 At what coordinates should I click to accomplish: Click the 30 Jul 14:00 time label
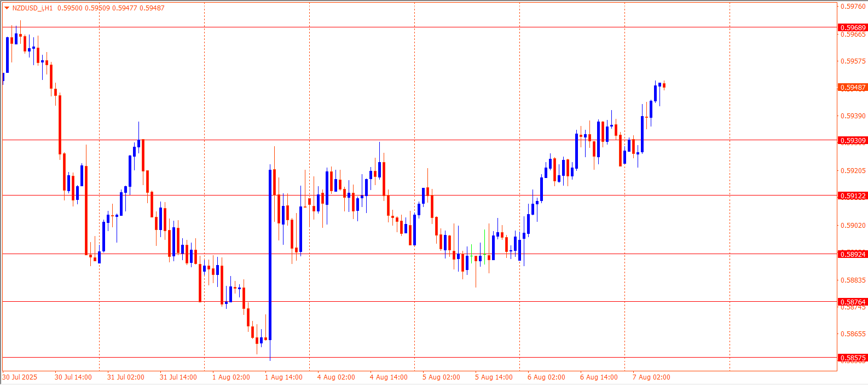[x=73, y=377]
